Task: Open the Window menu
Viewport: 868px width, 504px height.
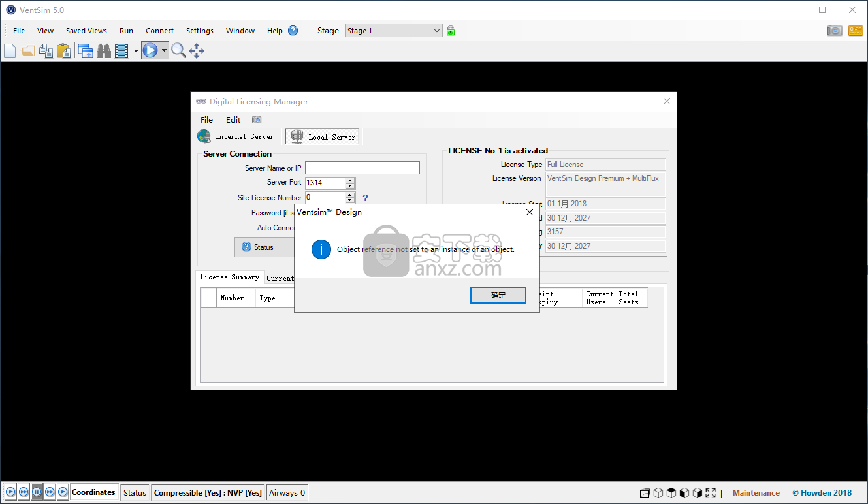Action: click(240, 31)
